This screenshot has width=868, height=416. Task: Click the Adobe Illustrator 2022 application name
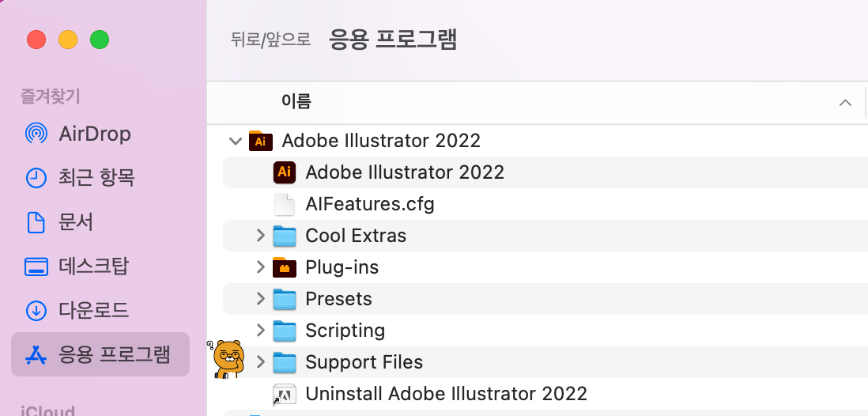coord(405,172)
